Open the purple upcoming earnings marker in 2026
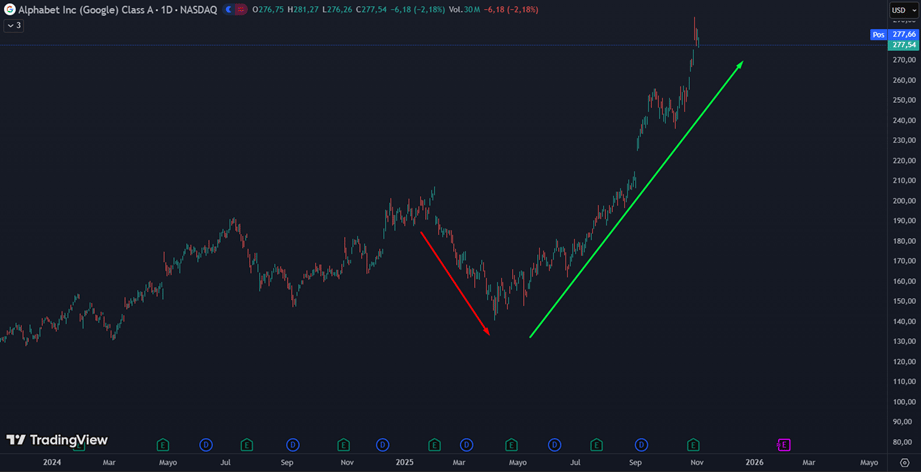 pos(784,444)
